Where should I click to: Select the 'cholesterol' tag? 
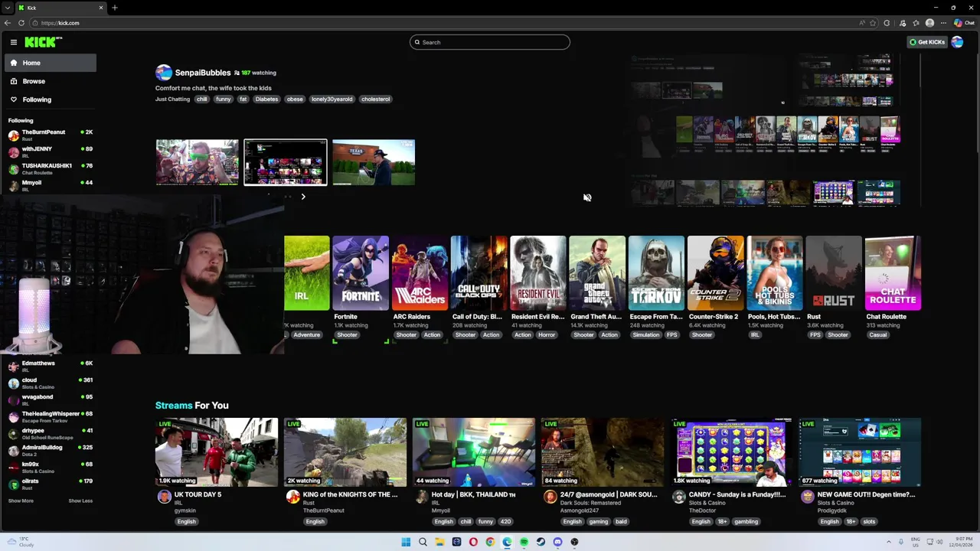point(375,99)
